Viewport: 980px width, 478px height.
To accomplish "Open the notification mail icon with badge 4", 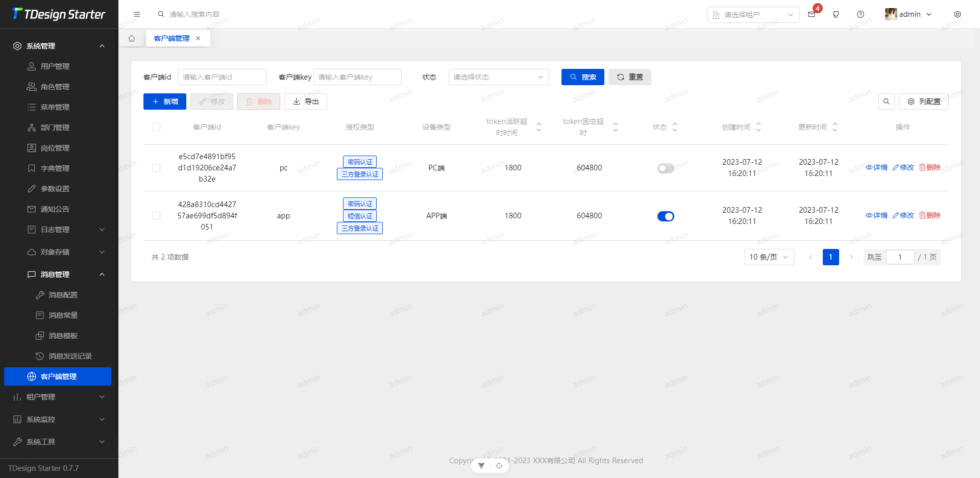I will click(x=811, y=14).
